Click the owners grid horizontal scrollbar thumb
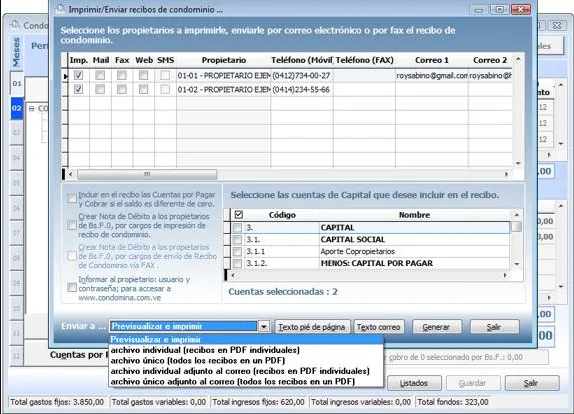 [x=147, y=174]
